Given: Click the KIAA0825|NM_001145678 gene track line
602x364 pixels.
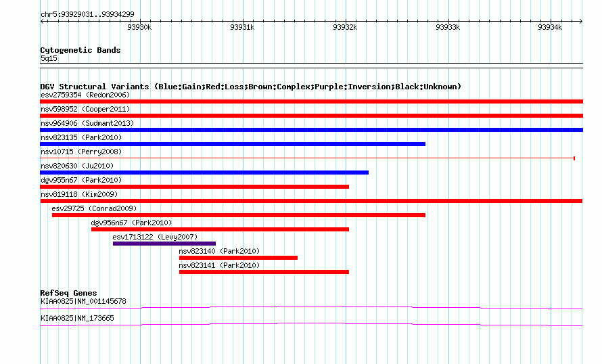Looking at the screenshot, I should click(x=311, y=307).
